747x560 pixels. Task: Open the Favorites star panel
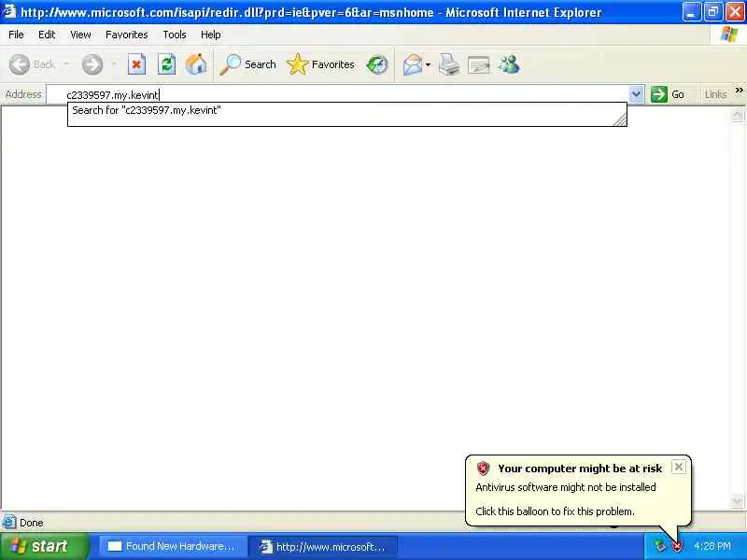[x=320, y=64]
